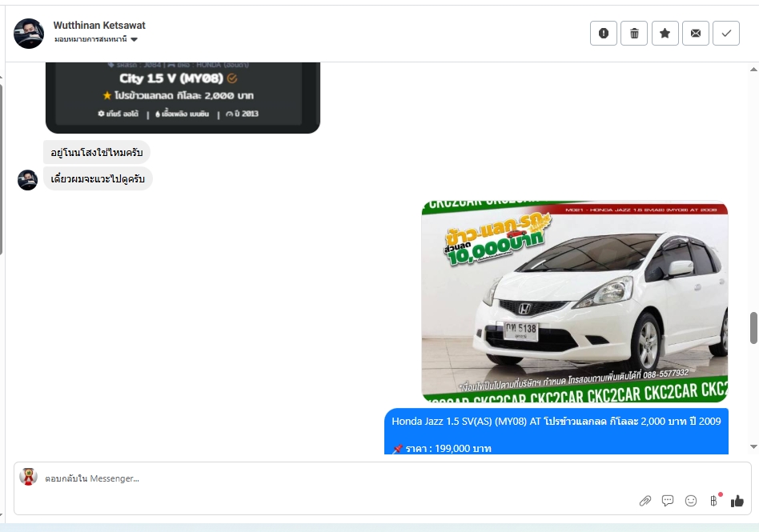Screen dimensions: 759x532
Task: Open the white Honda Jazz image
Action: click(x=574, y=301)
